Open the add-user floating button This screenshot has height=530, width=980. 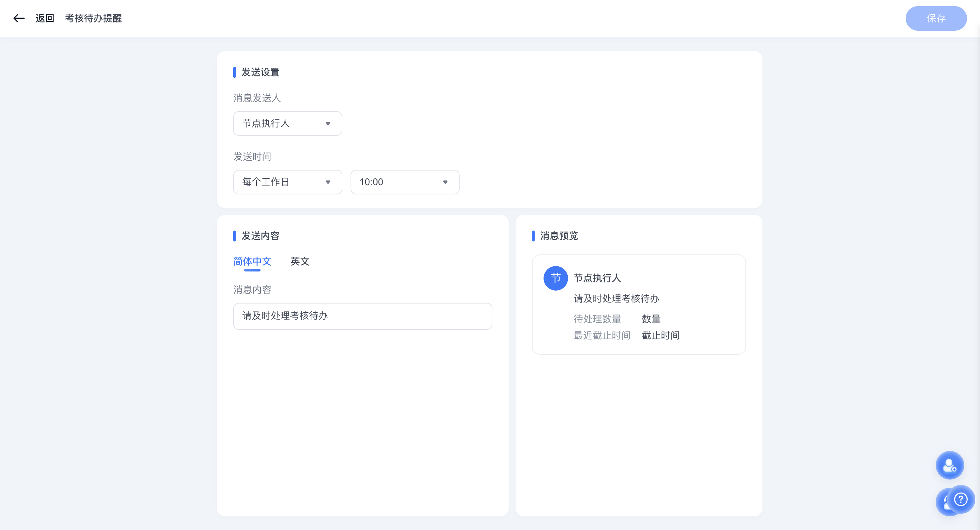click(x=950, y=465)
